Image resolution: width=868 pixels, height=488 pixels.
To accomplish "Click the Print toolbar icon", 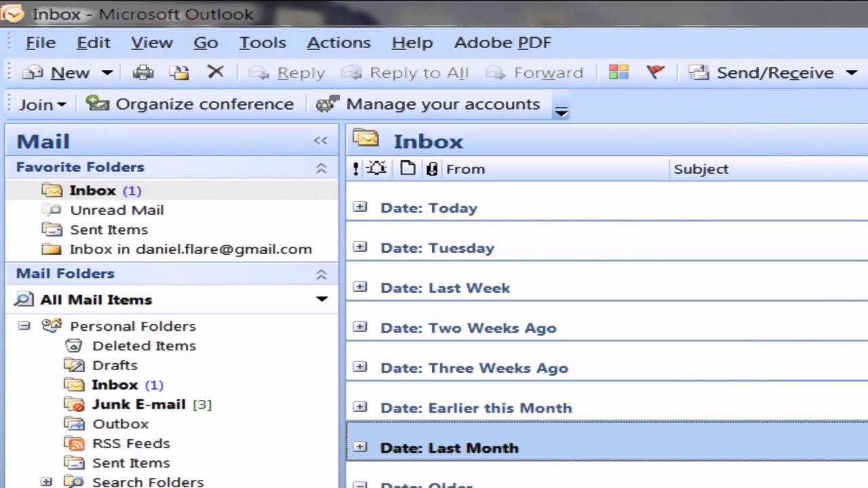I will pos(142,73).
